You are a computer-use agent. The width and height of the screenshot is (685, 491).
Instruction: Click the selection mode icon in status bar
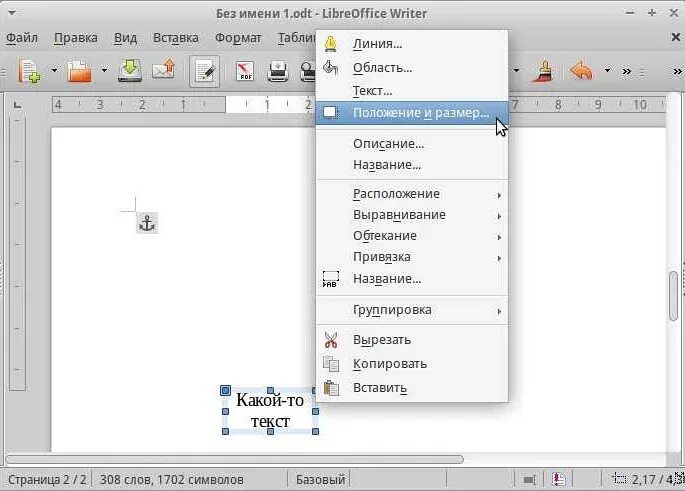point(529,480)
